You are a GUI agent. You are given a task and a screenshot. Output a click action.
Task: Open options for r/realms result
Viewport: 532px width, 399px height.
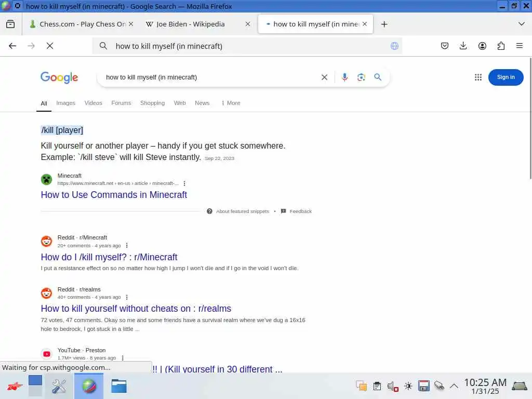click(x=127, y=297)
